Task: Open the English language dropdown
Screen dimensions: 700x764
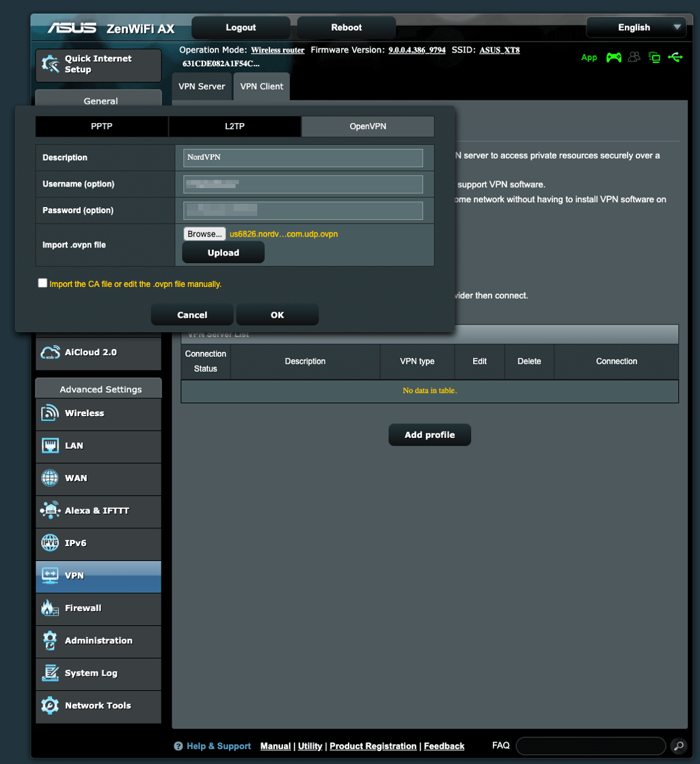Action: [x=636, y=27]
